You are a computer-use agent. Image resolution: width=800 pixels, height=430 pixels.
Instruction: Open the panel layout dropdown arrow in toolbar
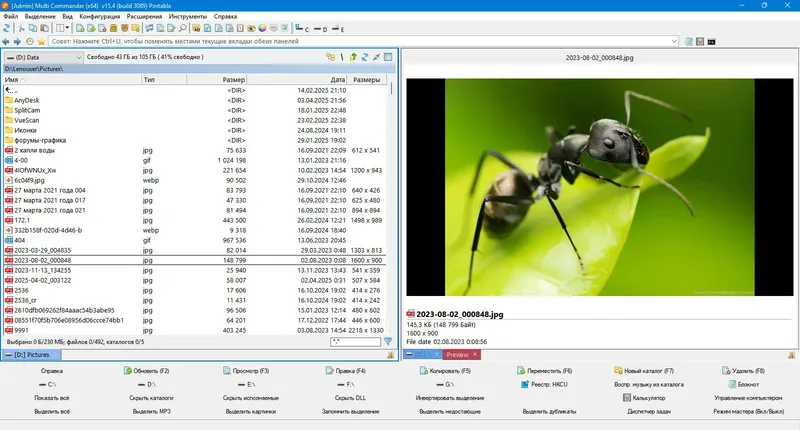67,29
